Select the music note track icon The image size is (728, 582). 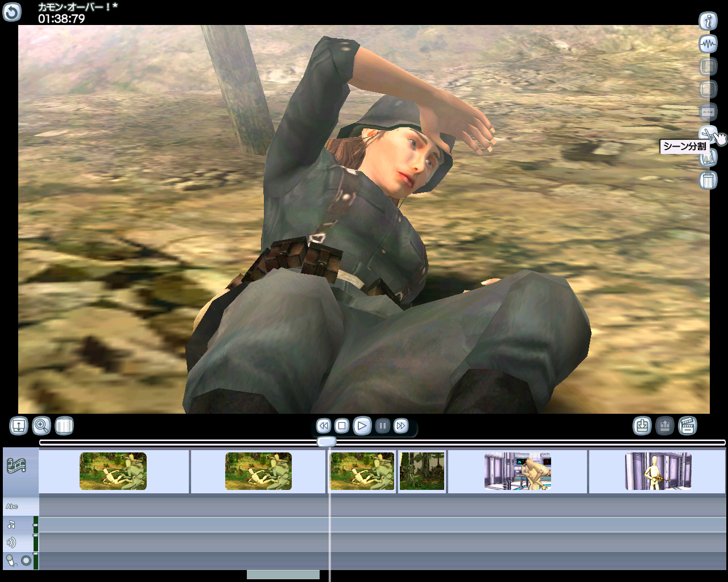click(x=11, y=525)
